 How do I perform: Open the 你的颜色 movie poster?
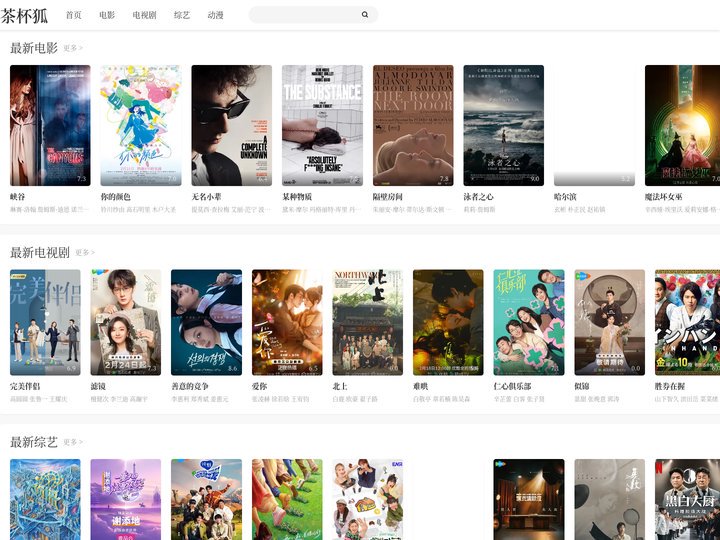(x=141, y=125)
